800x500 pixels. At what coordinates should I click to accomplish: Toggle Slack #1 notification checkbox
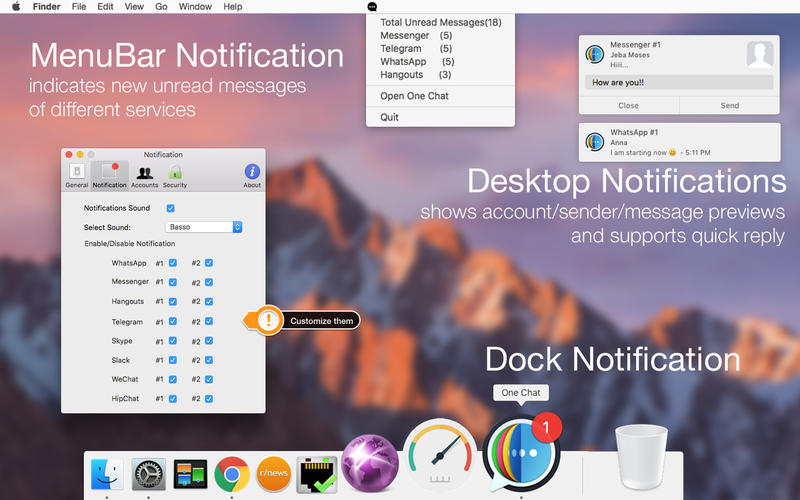(x=173, y=360)
